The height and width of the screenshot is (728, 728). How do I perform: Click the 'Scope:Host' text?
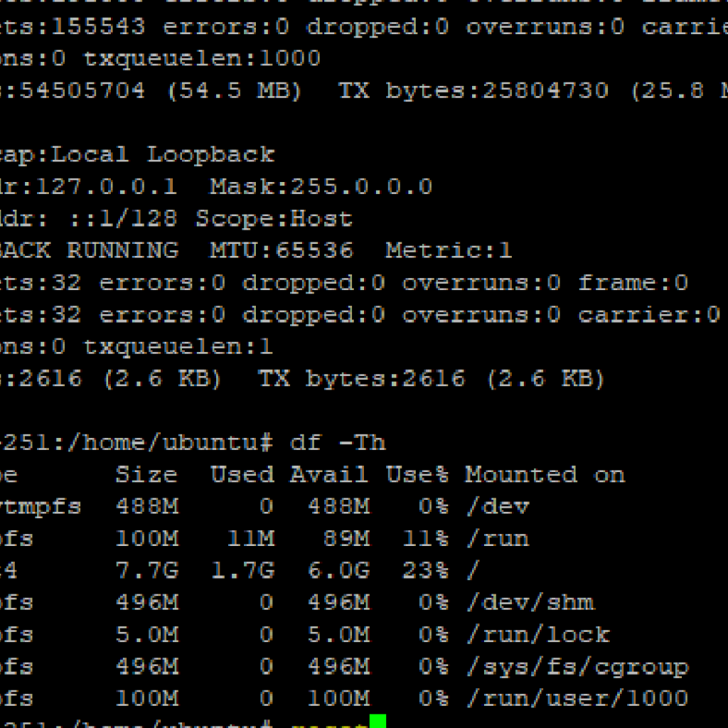(x=274, y=219)
